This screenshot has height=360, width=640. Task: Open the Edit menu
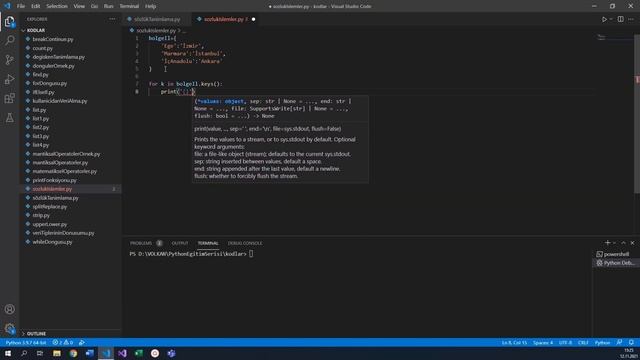tap(36, 6)
